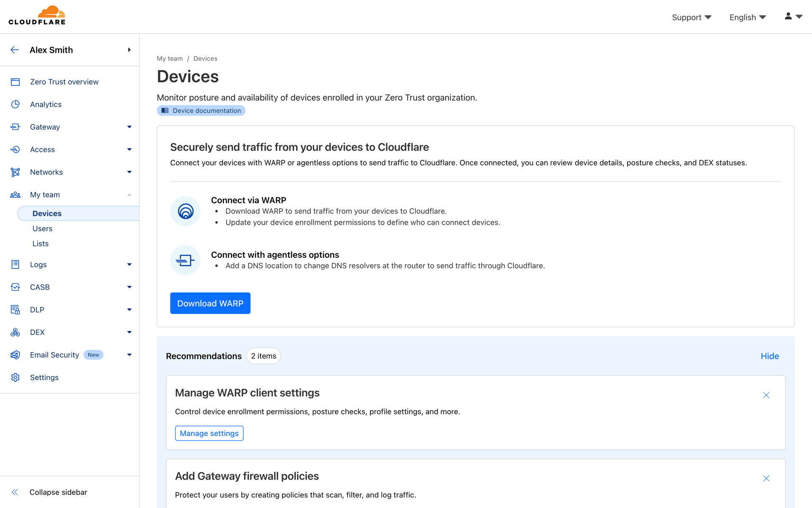Click the Recommendations heading
This screenshot has width=812, height=508.
[x=204, y=356]
